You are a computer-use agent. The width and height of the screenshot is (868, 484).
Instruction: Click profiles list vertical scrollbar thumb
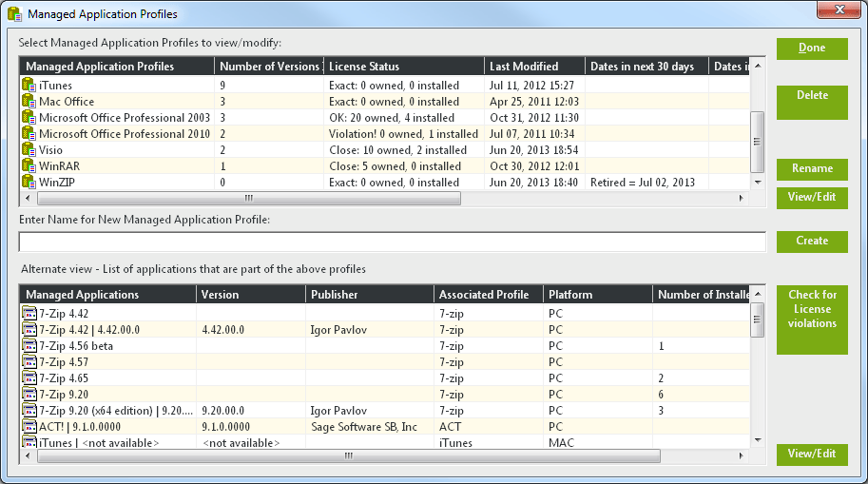coord(758,142)
